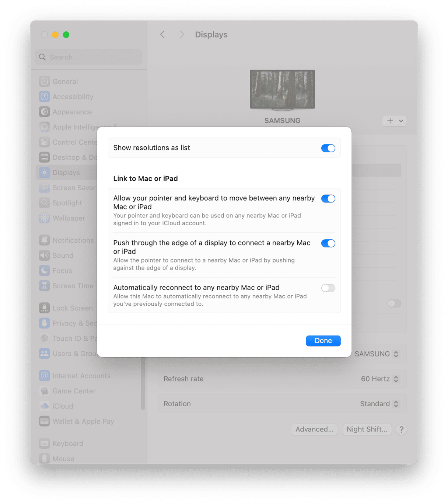Click the Notifications bell icon
448x504 pixels.
(45, 240)
